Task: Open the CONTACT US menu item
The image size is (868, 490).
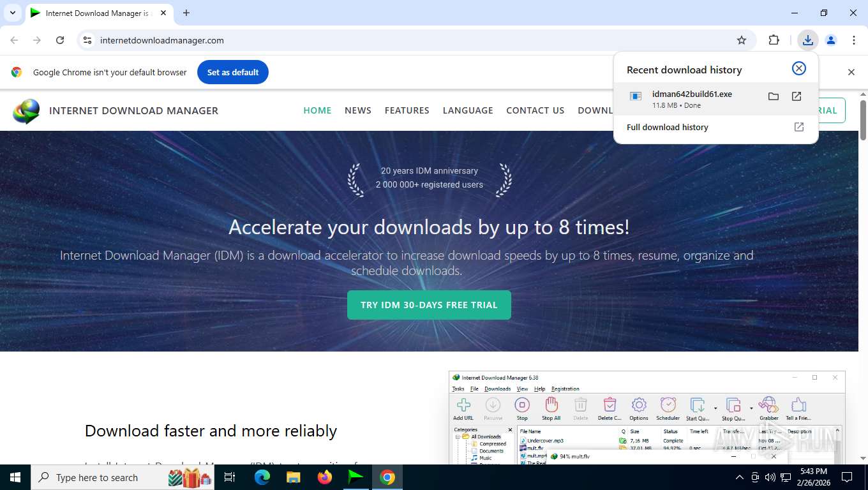Action: [x=535, y=110]
